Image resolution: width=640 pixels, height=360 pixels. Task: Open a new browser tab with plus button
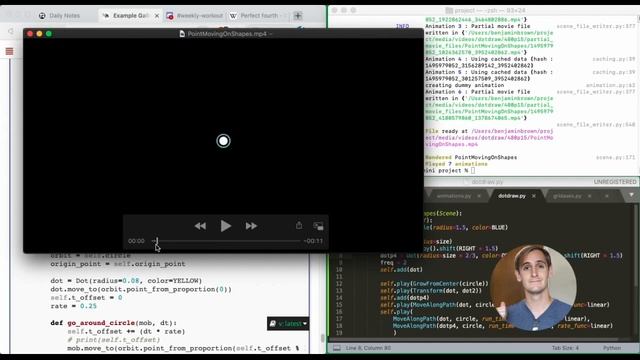click(x=298, y=16)
